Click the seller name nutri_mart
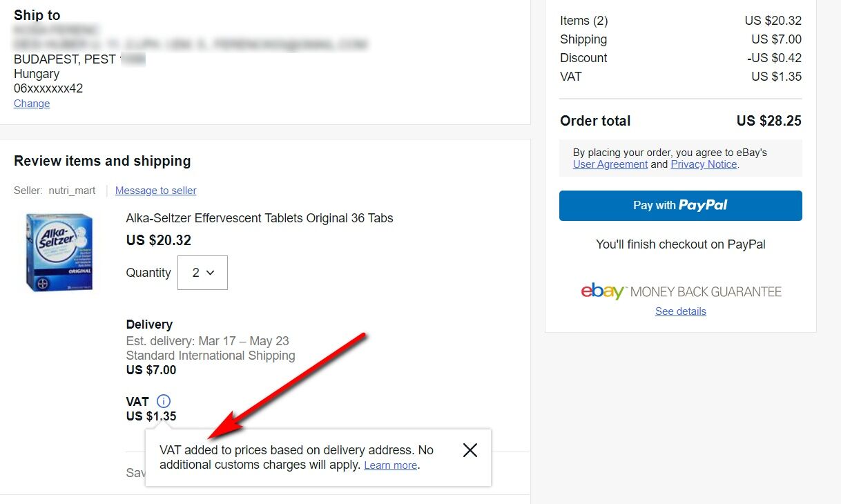This screenshot has height=504, width=841. point(72,191)
